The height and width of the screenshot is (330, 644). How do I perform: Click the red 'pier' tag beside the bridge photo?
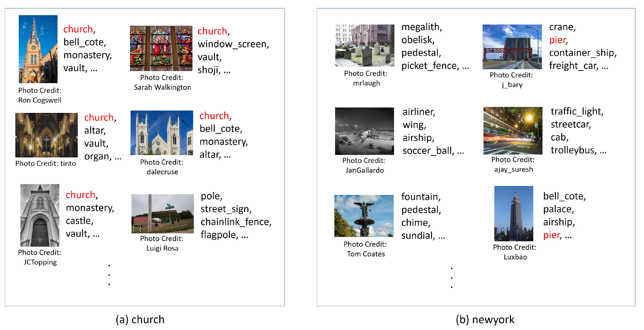tap(557, 40)
